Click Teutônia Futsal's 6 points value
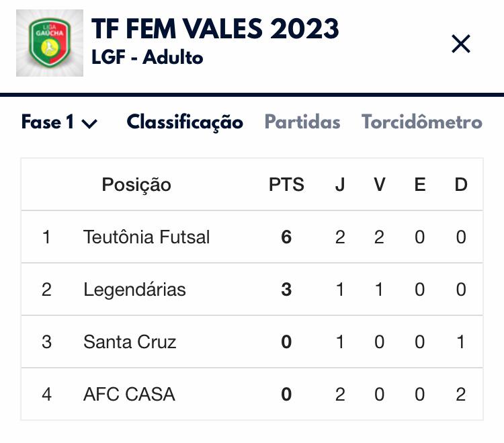 pos(286,237)
